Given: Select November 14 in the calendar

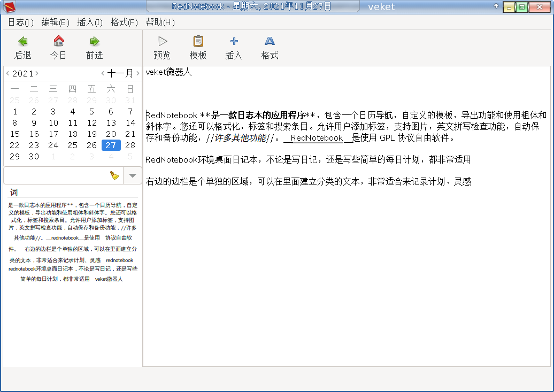Looking at the screenshot, I should click(130, 122).
